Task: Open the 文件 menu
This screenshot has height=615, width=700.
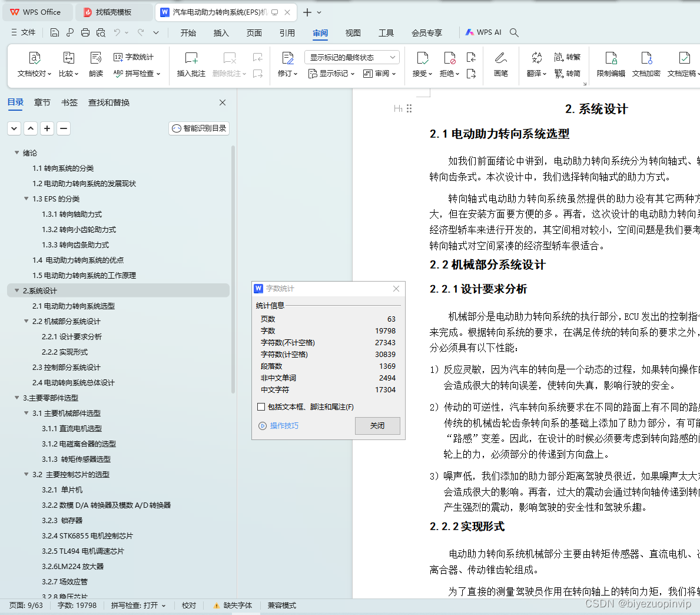Action: 23,32
